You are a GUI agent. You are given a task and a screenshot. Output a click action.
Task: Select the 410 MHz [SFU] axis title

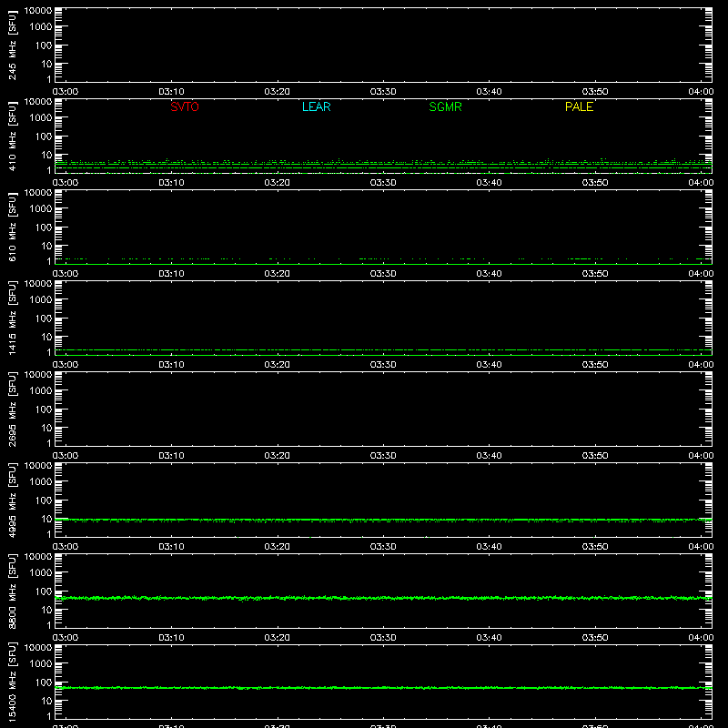[x=12, y=136]
